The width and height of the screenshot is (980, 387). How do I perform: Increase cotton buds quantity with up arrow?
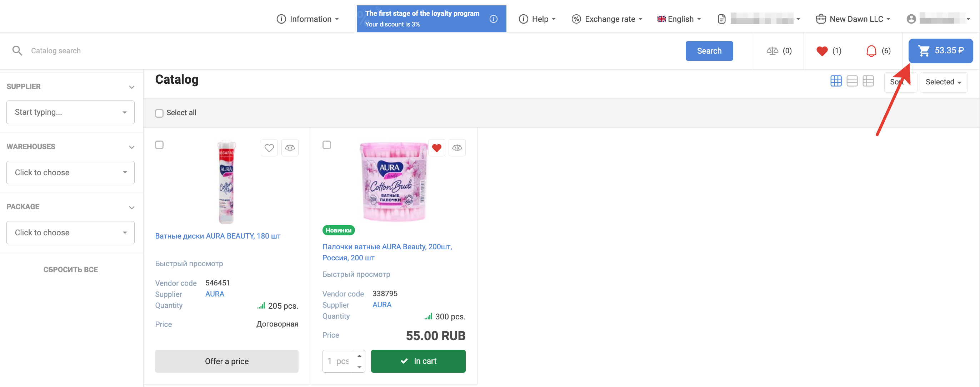pyautogui.click(x=359, y=356)
